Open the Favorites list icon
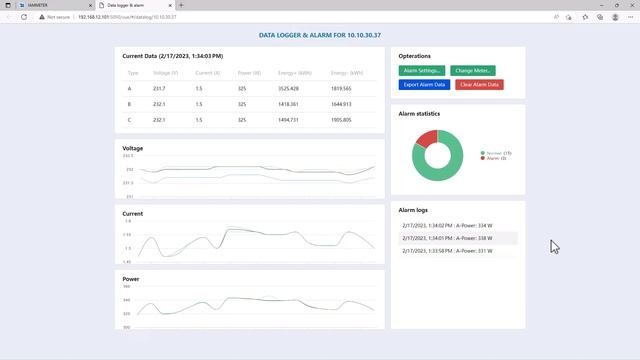The image size is (640, 360). coord(585,17)
